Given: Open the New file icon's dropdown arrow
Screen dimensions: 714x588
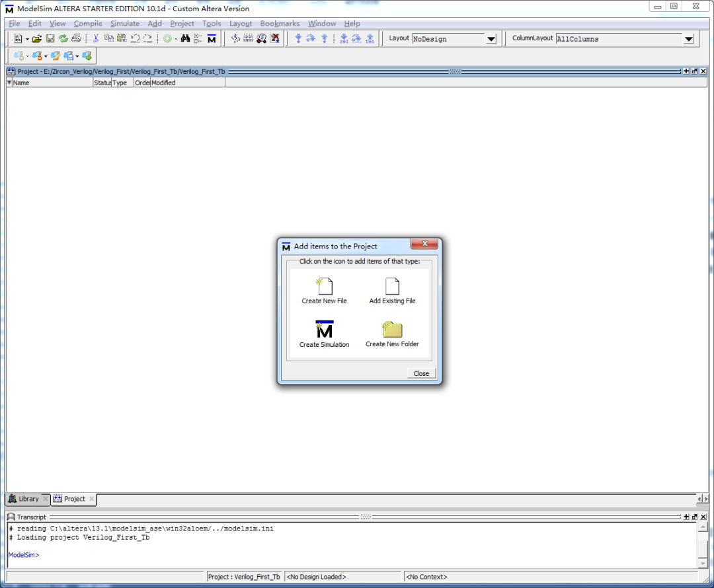Looking at the screenshot, I should [x=27, y=39].
